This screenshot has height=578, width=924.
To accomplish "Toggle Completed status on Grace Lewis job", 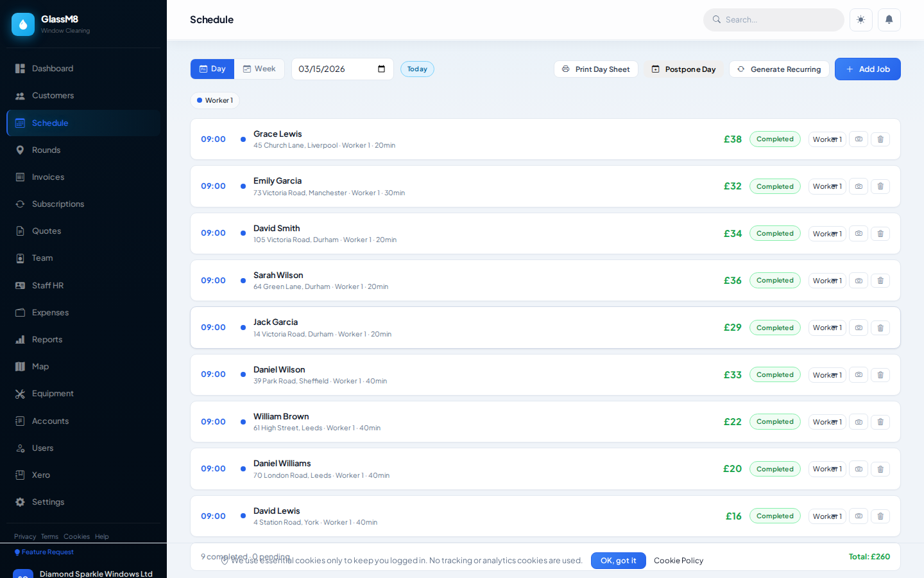I will [x=775, y=139].
